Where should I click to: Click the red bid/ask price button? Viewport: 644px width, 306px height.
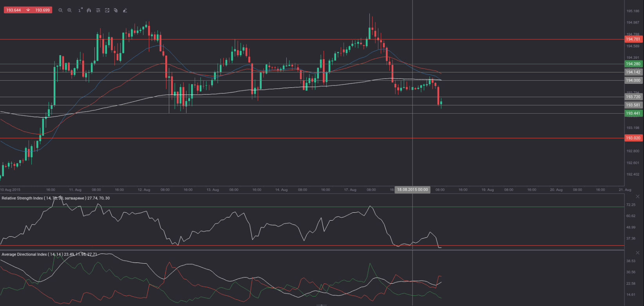click(28, 10)
